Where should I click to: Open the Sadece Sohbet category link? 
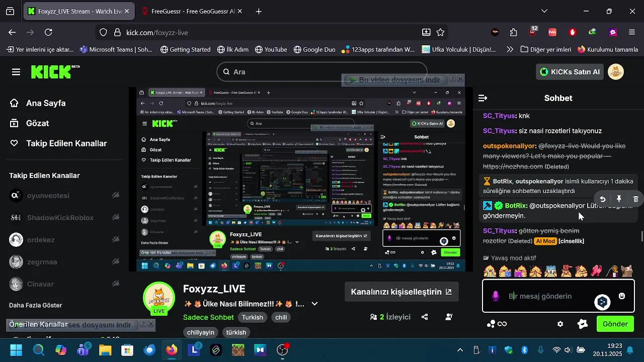(x=208, y=317)
